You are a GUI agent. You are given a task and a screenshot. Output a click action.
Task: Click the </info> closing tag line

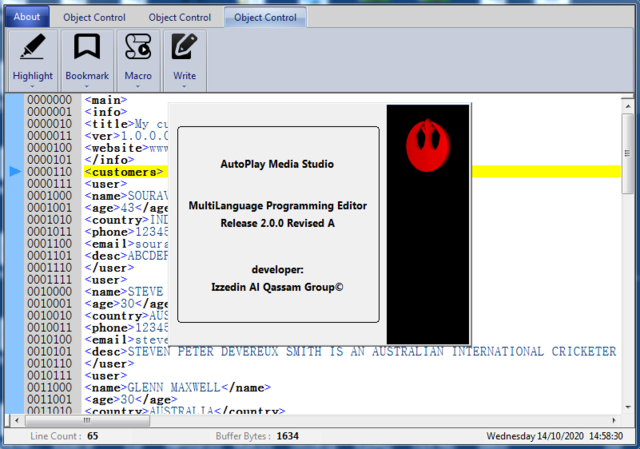(x=109, y=160)
